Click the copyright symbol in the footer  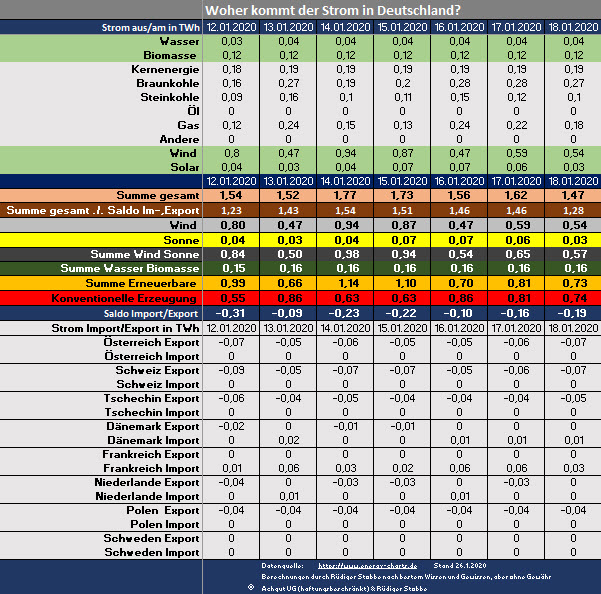(x=250, y=588)
